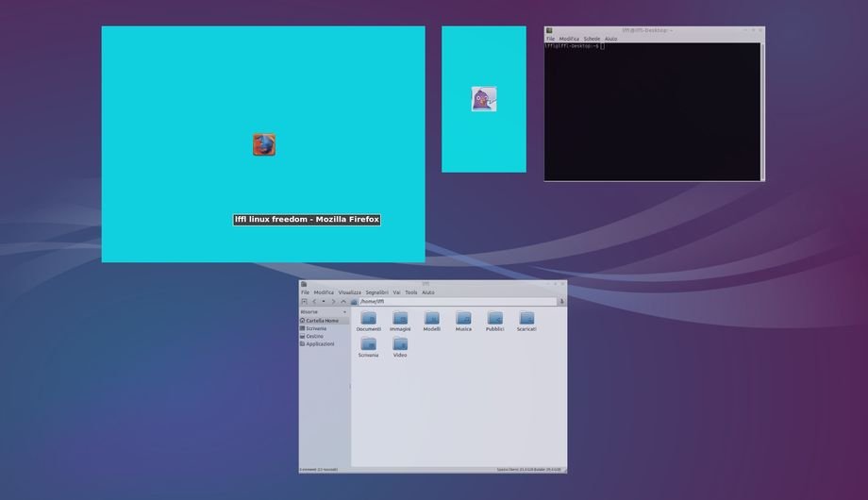Expand the Risorse side pane dropdown
This screenshot has width=868, height=500.
(x=344, y=311)
